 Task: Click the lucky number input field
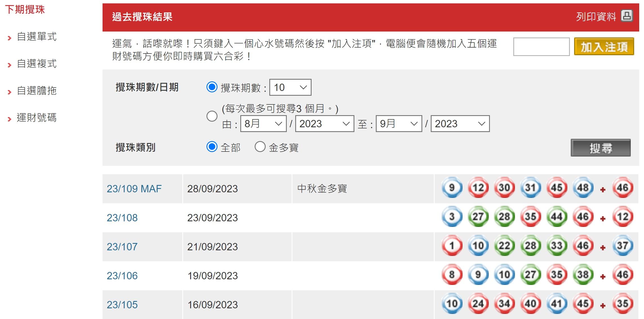point(541,47)
